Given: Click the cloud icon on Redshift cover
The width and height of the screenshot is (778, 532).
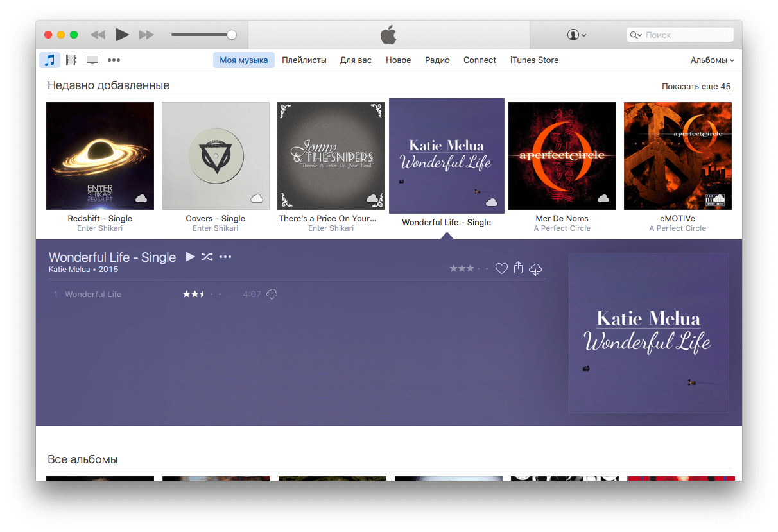Looking at the screenshot, I should [141, 198].
